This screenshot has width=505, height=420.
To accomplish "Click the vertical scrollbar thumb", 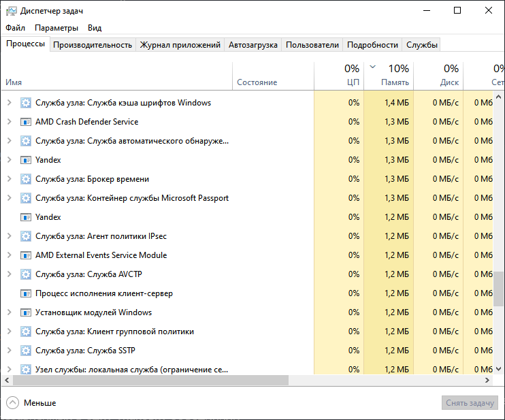I will 499,289.
